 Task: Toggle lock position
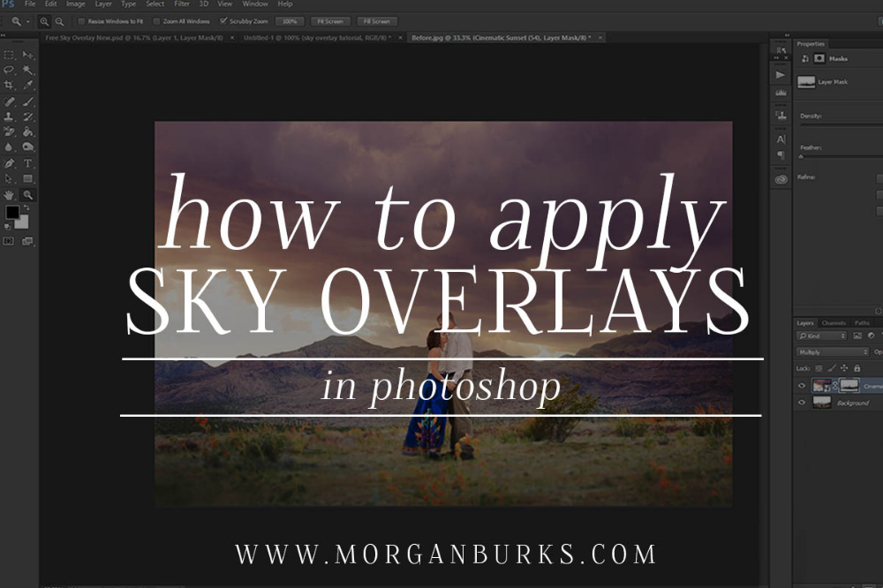coord(844,368)
